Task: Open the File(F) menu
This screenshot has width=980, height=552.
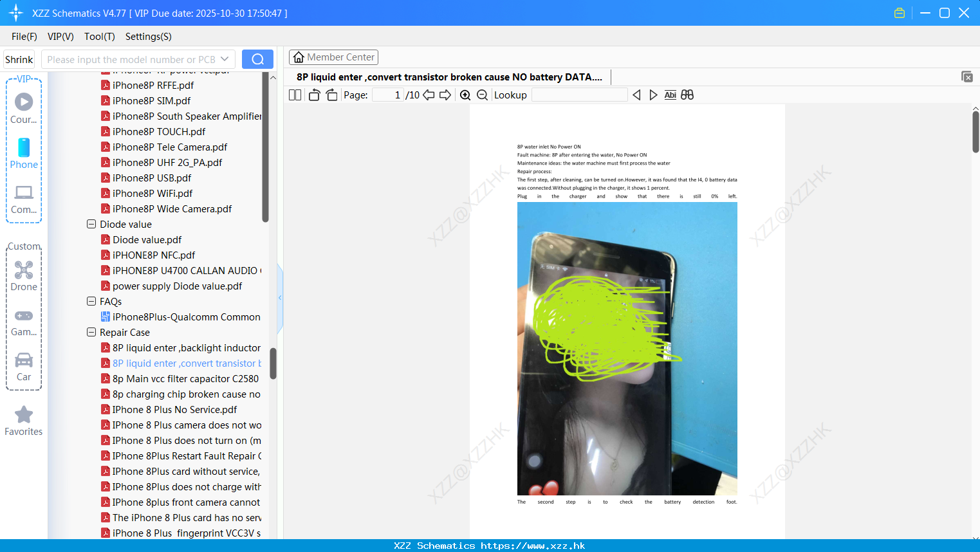Action: pos(24,37)
